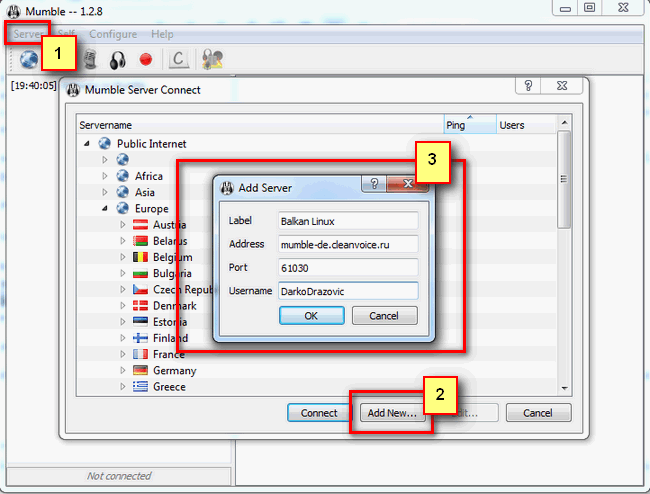Click Cancel in Mumble Server Connect window
Viewport: 650px width, 494px height.
pos(538,413)
